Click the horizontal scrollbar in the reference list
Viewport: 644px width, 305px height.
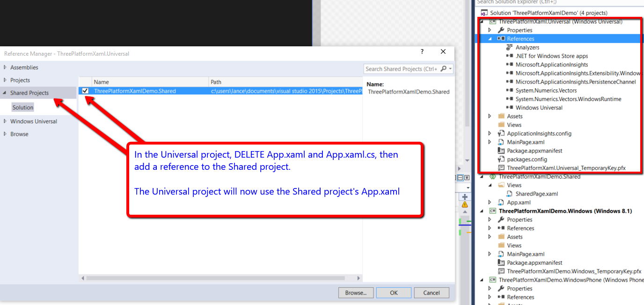(x=220, y=278)
